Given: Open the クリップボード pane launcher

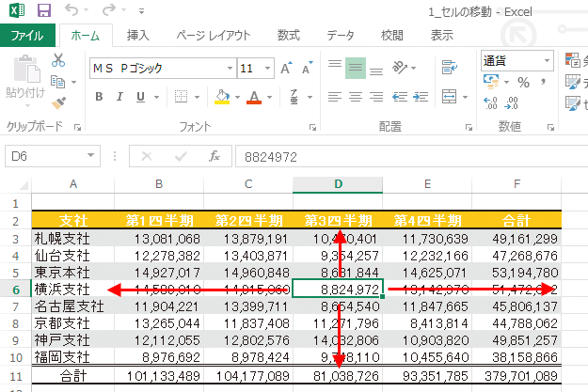Looking at the screenshot, I should pyautogui.click(x=77, y=128).
